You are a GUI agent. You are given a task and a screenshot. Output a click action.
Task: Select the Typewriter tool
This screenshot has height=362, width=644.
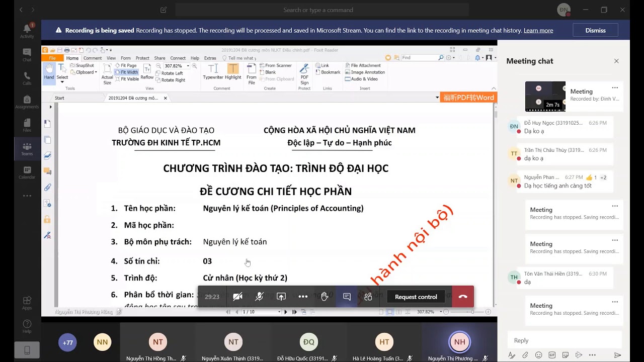click(213, 71)
